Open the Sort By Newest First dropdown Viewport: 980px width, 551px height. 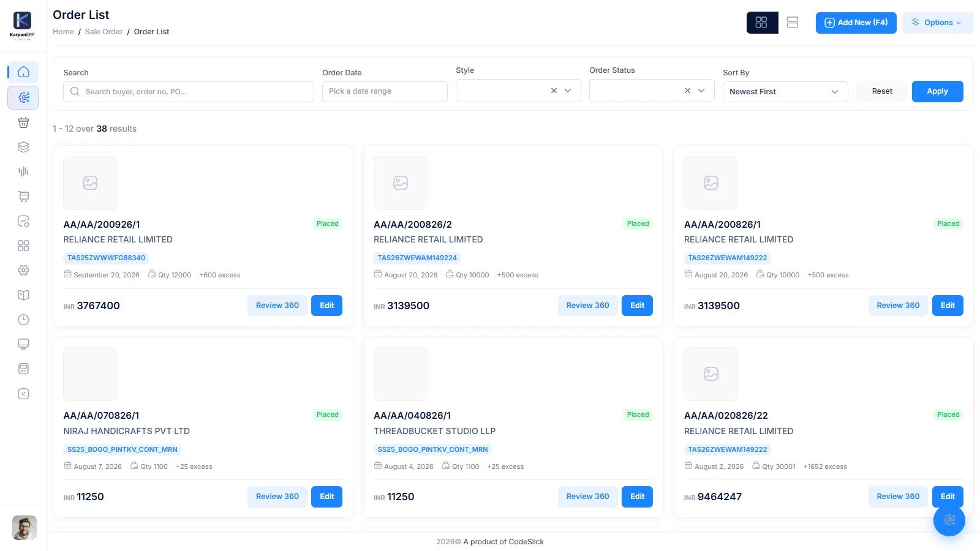[785, 92]
